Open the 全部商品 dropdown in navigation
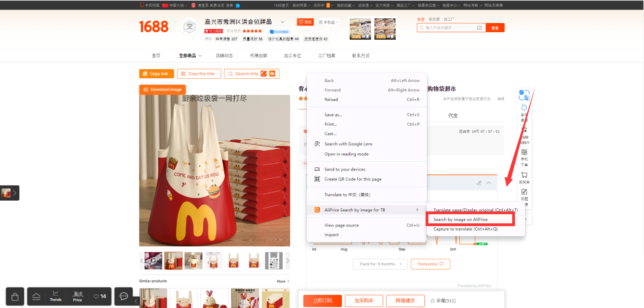The height and width of the screenshot is (308, 644). click(x=190, y=56)
